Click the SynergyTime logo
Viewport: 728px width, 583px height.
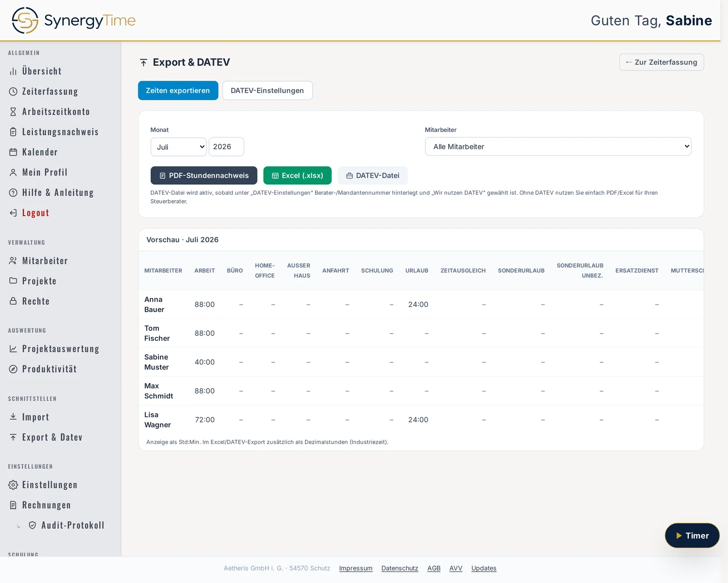73,20
